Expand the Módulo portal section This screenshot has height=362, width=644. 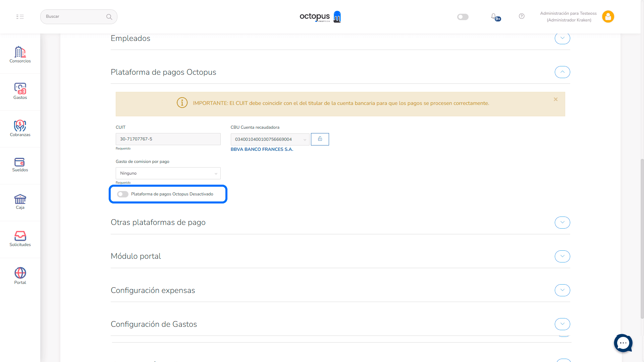tap(562, 256)
